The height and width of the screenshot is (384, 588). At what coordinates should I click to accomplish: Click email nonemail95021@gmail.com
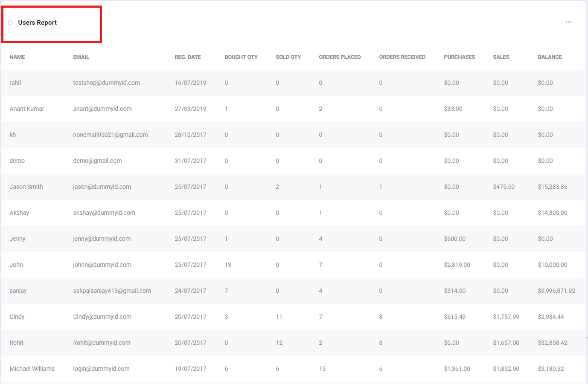pos(111,135)
